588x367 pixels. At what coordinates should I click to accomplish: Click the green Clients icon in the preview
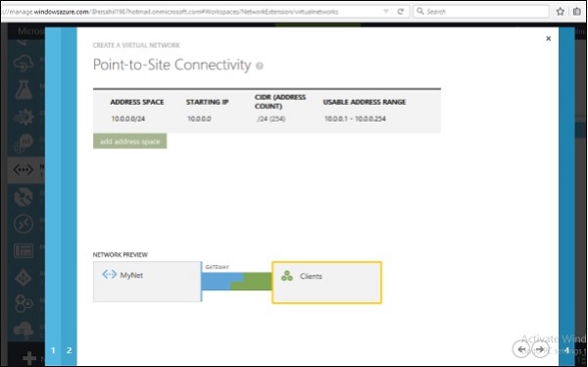(287, 276)
